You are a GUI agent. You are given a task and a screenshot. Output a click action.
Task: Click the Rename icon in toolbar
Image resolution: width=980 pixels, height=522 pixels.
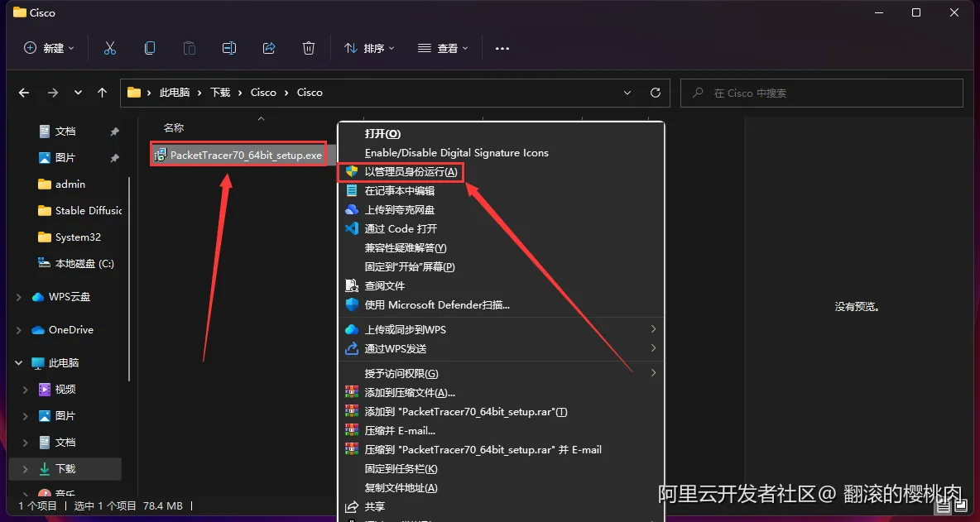click(x=229, y=48)
